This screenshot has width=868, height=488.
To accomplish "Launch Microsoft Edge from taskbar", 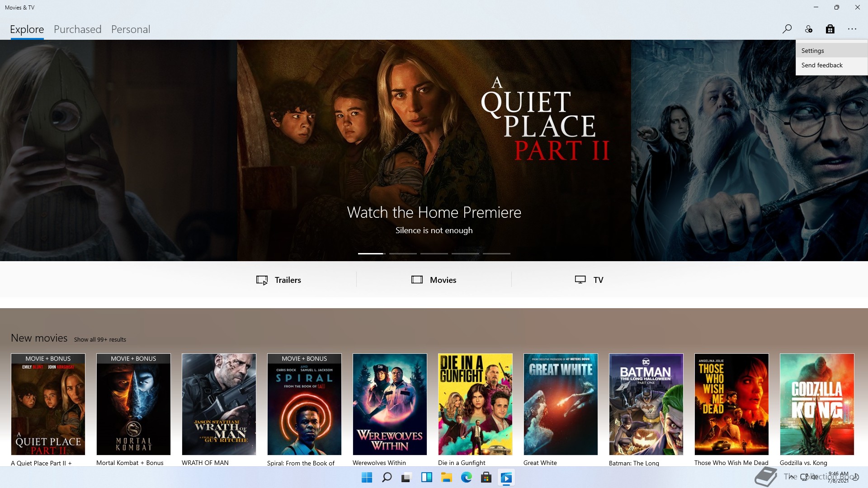I will pyautogui.click(x=466, y=478).
